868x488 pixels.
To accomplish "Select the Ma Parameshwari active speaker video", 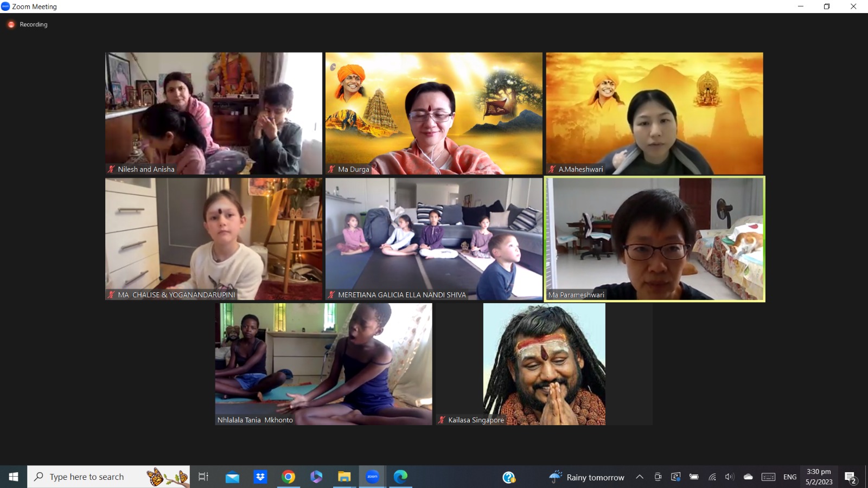I will pos(654,239).
